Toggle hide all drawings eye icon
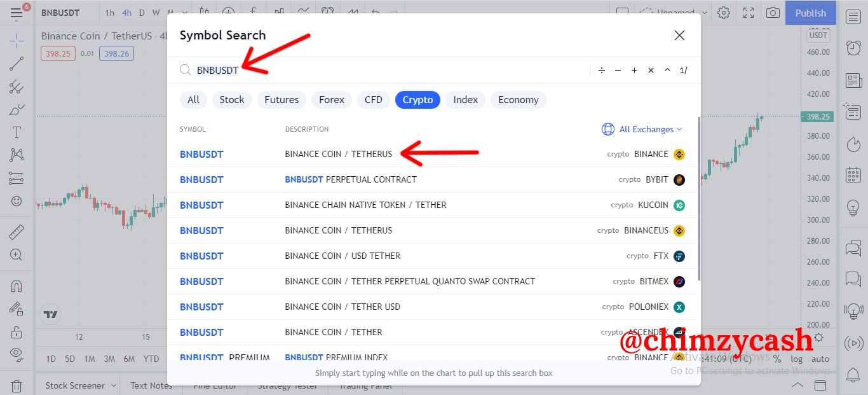 [x=17, y=354]
